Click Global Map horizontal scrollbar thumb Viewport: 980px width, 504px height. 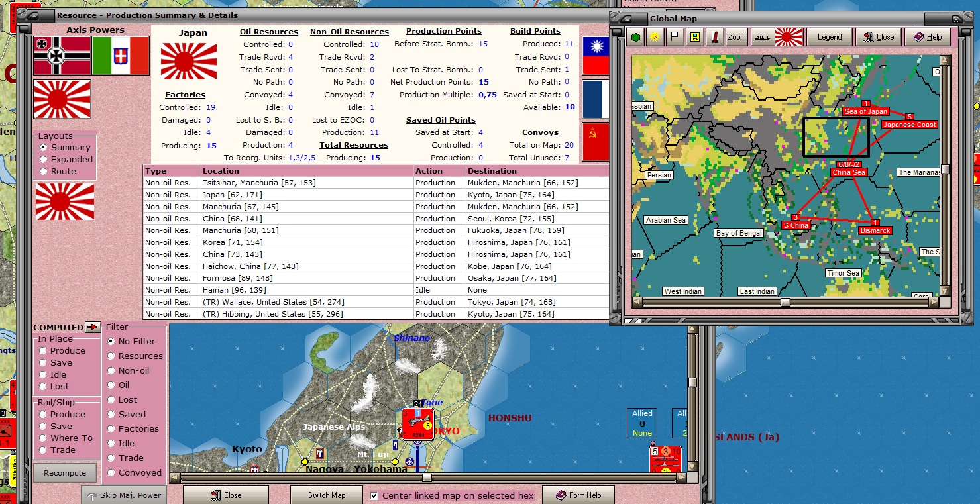coord(785,302)
